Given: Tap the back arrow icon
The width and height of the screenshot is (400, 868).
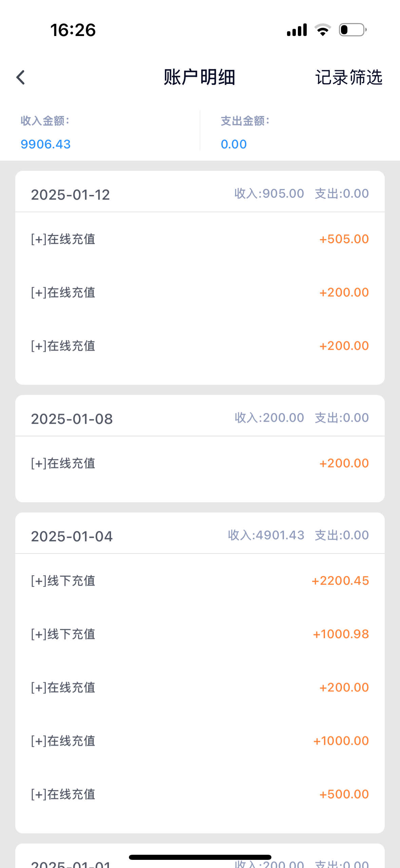Looking at the screenshot, I should [x=21, y=77].
